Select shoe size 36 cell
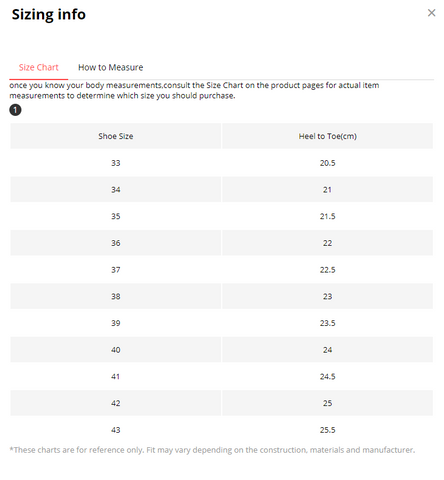Viewport: 444px width, 480px height. point(116,243)
